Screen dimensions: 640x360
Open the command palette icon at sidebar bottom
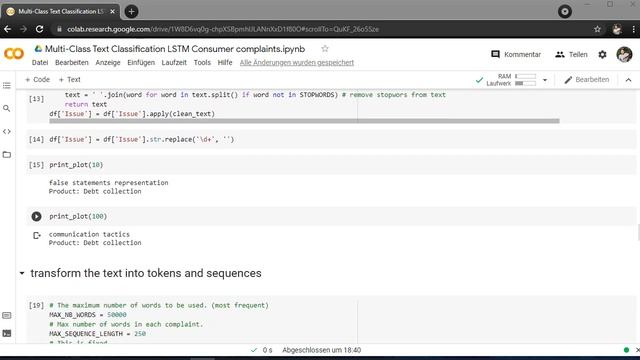point(7,316)
